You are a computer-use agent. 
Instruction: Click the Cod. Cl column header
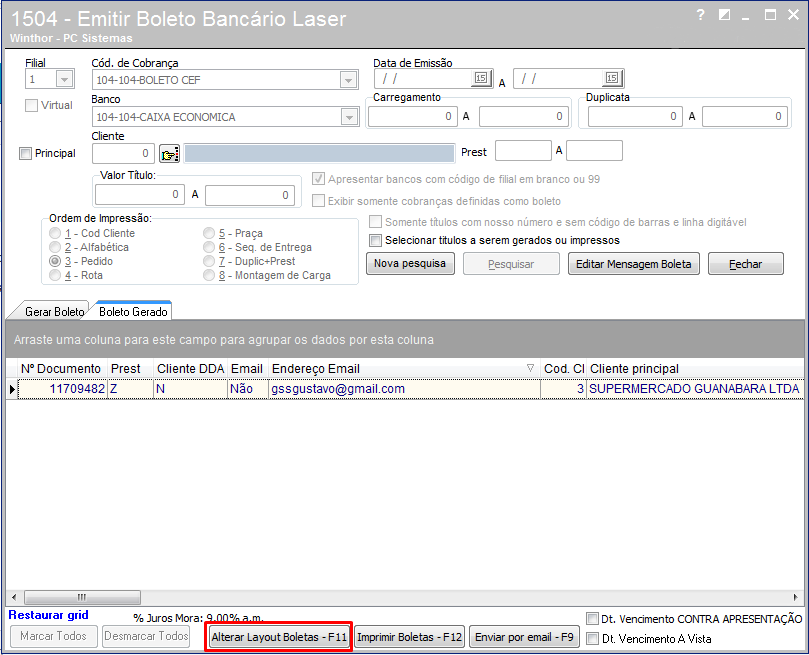pyautogui.click(x=563, y=368)
